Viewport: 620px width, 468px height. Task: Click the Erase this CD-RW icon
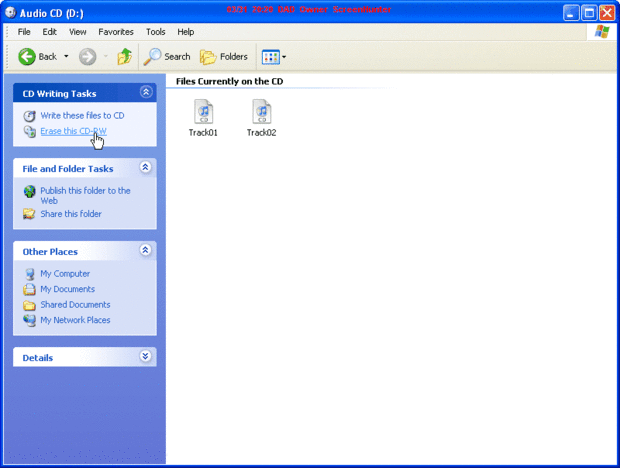coord(30,131)
